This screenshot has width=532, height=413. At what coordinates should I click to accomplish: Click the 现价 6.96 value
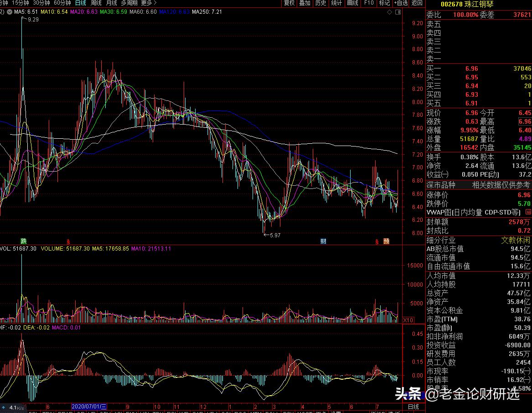point(472,113)
